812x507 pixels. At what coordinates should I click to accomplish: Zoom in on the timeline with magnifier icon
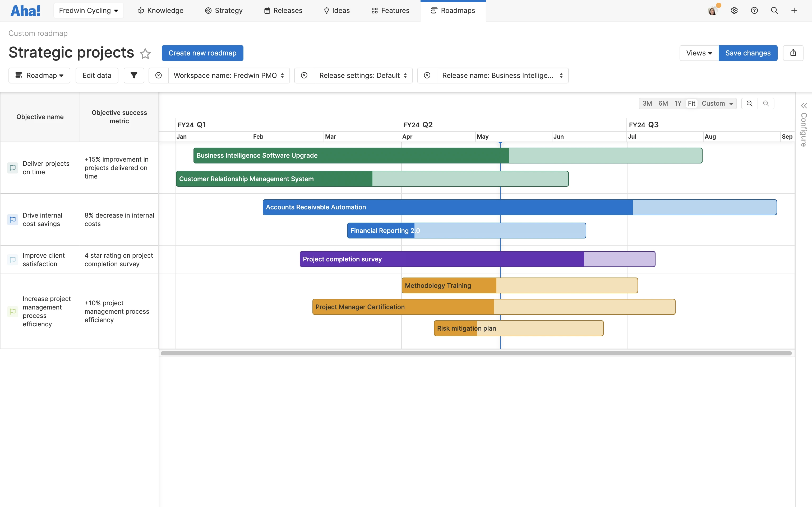point(750,103)
